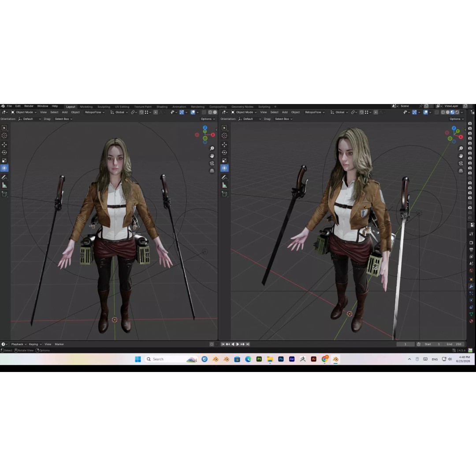Viewport: 476px width, 476px height.
Task: Select the Annotate tool in right viewport
Action: [225, 177]
